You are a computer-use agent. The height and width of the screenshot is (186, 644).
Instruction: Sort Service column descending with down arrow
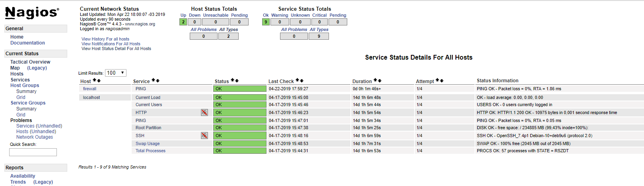tap(158, 81)
